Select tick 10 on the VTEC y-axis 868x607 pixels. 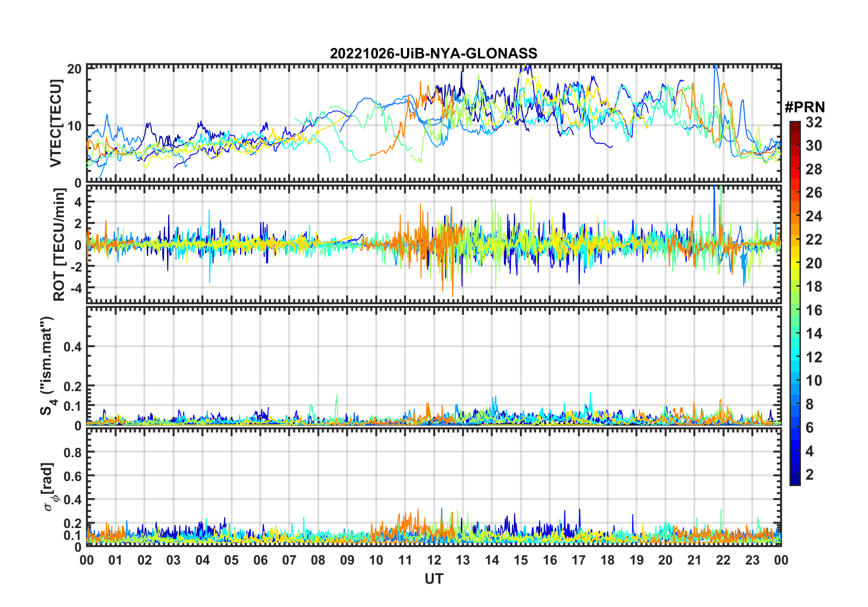tap(74, 126)
